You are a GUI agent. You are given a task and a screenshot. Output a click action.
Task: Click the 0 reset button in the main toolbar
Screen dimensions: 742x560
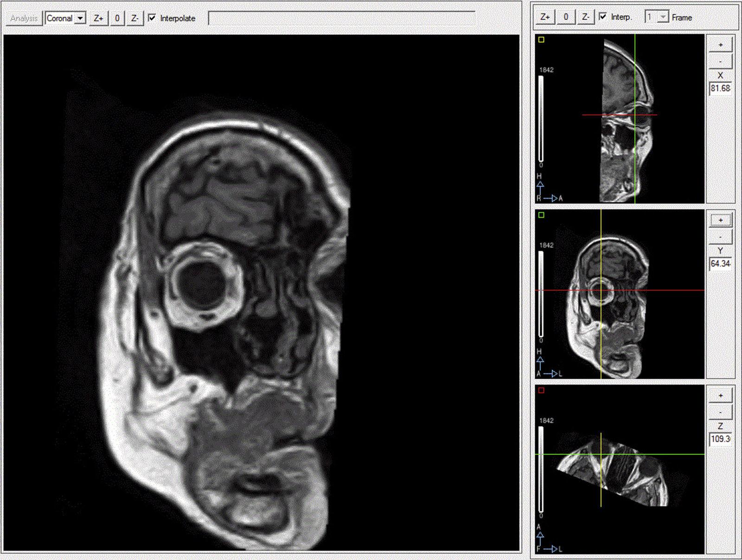pyautogui.click(x=117, y=19)
